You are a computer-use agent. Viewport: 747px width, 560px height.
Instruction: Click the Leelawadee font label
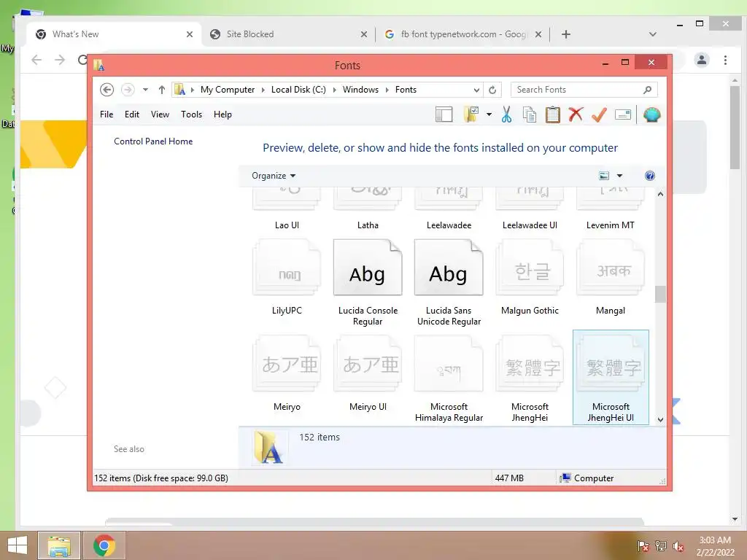click(x=449, y=225)
